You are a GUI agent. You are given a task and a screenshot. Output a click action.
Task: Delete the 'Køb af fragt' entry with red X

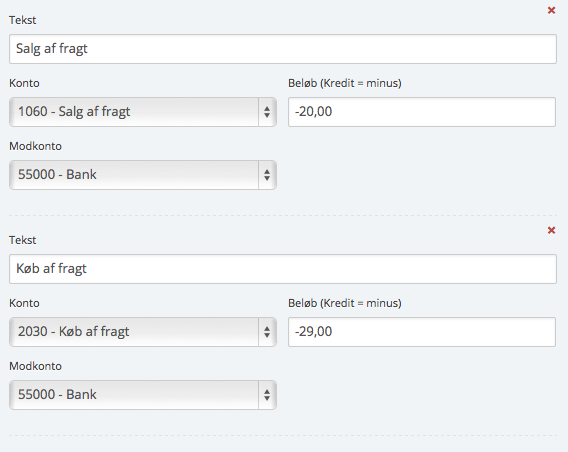point(551,230)
